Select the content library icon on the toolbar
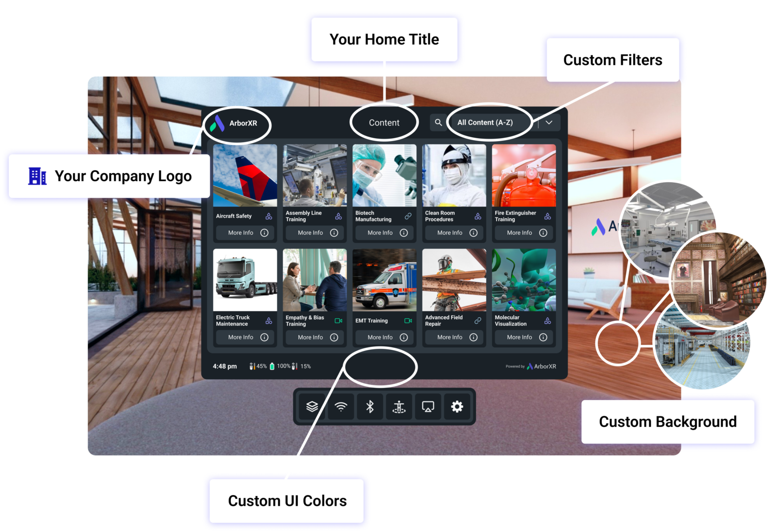The image size is (769, 532). point(313,406)
